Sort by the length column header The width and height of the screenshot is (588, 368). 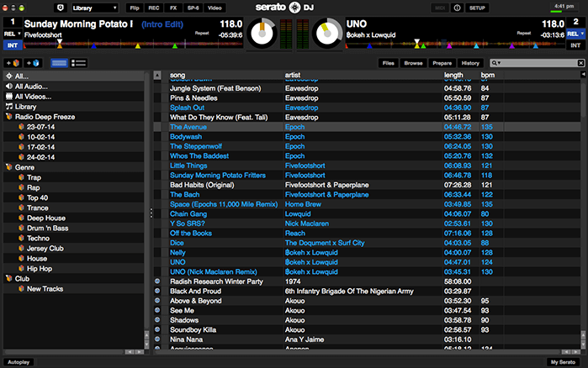click(453, 76)
